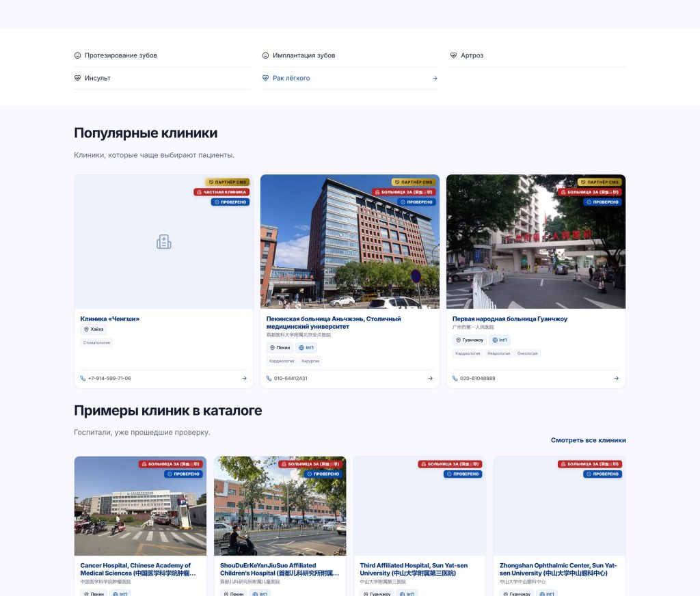700x596 pixels.
Task: Open the Инсульт treatment link
Action: pyautogui.click(x=161, y=78)
